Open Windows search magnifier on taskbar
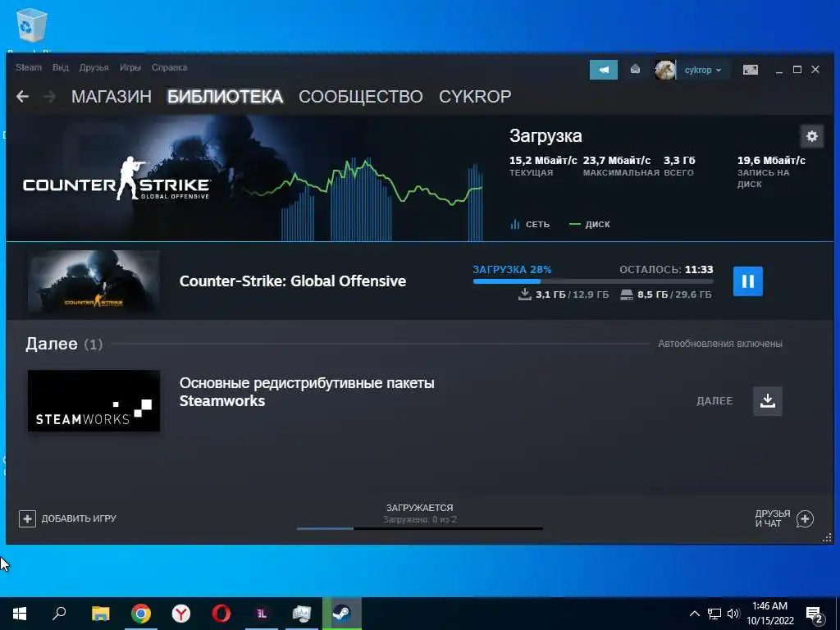The image size is (840, 630). [59, 614]
